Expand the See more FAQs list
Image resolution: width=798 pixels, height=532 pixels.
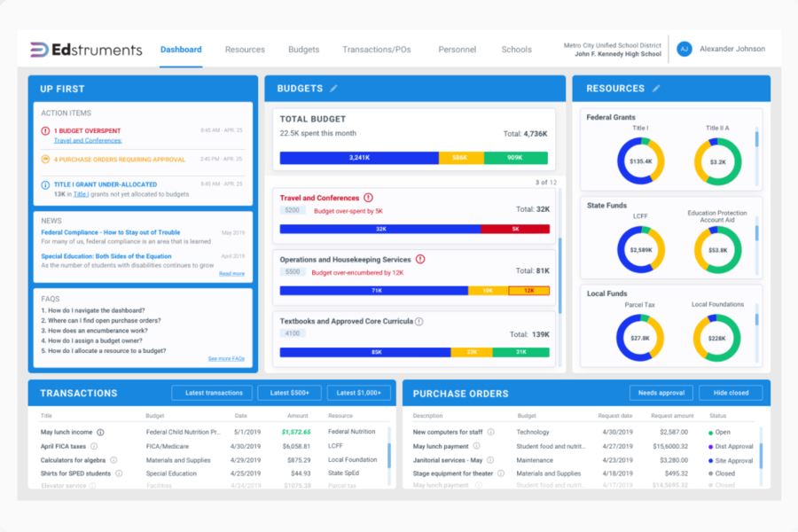coord(226,359)
